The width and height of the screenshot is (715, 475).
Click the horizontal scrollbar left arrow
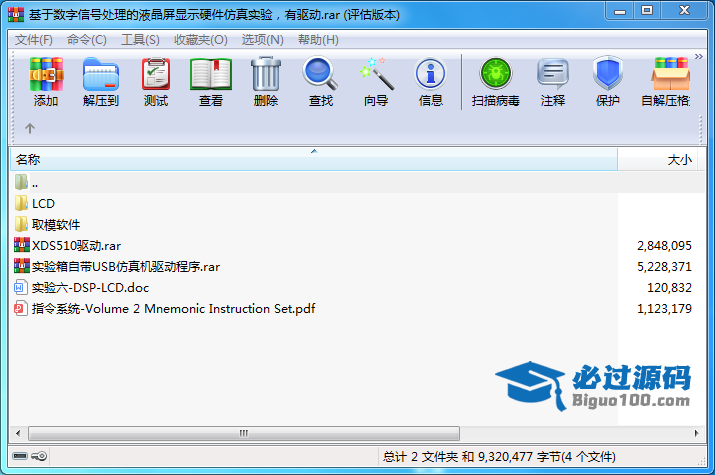click(x=18, y=433)
